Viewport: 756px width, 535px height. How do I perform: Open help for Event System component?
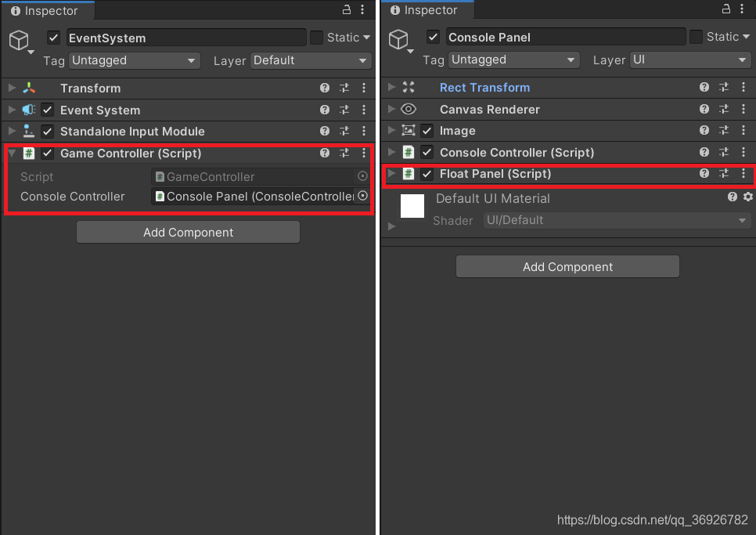325,110
